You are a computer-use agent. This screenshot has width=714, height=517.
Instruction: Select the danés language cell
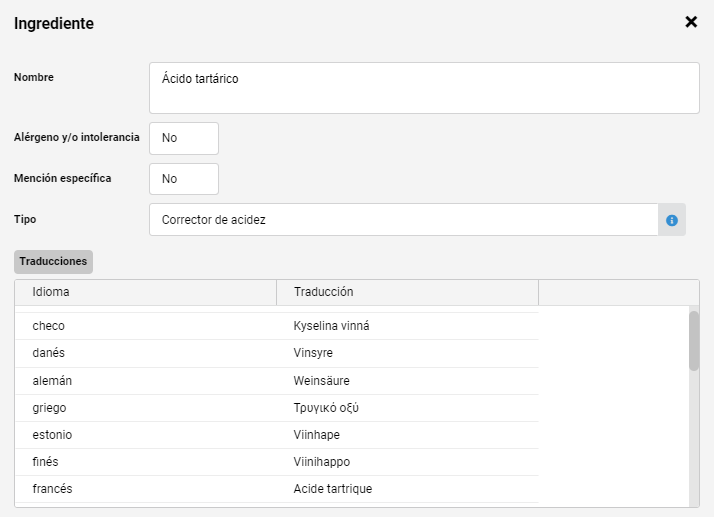[x=146, y=353]
